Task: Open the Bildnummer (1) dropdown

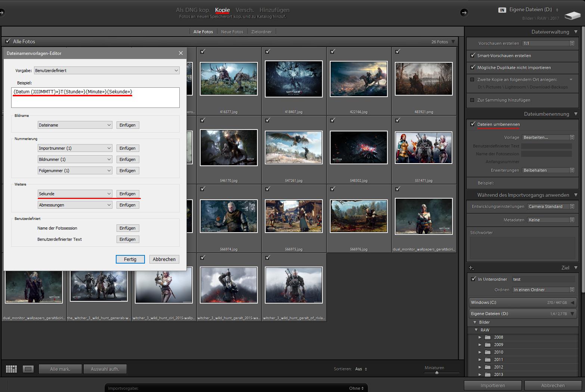Action: coord(75,159)
